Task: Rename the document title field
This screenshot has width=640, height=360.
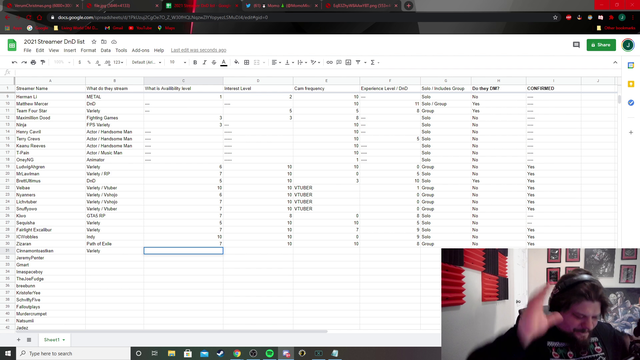Action: point(54,42)
